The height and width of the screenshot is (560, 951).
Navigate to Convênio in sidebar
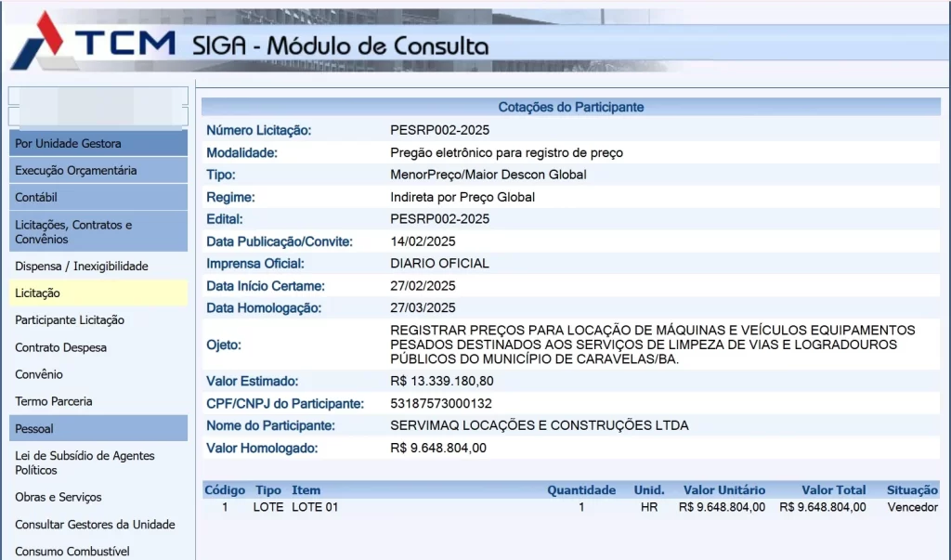pos(39,375)
